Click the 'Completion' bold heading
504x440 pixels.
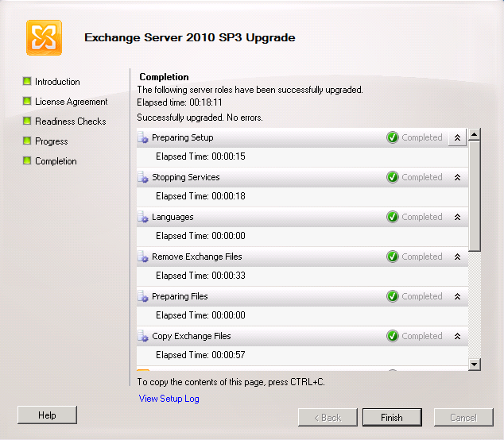tap(164, 77)
